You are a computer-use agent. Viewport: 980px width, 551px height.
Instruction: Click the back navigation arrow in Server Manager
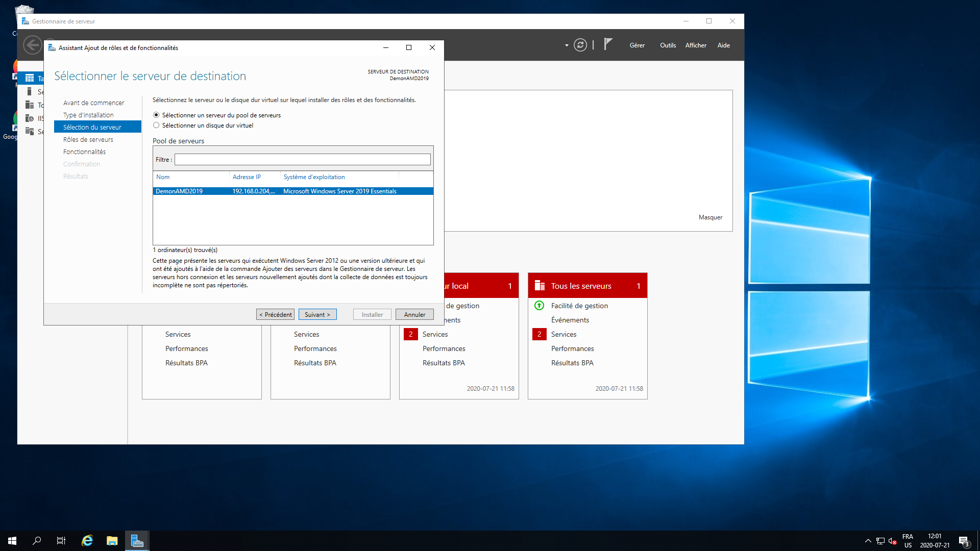coord(32,45)
